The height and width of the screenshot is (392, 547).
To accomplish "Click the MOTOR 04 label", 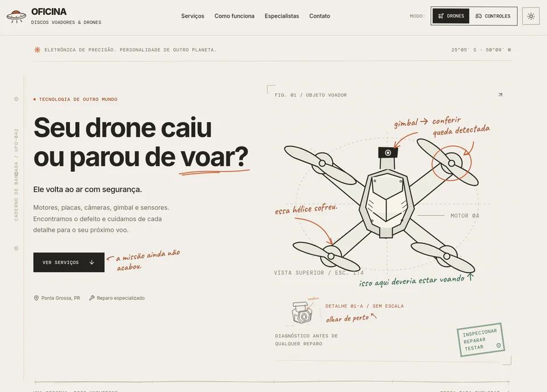I will [x=465, y=216].
